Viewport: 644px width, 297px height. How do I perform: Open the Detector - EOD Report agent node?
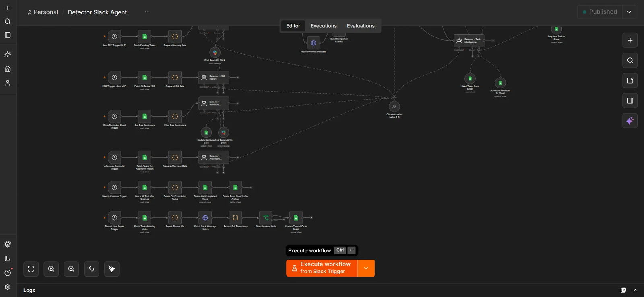[214, 77]
